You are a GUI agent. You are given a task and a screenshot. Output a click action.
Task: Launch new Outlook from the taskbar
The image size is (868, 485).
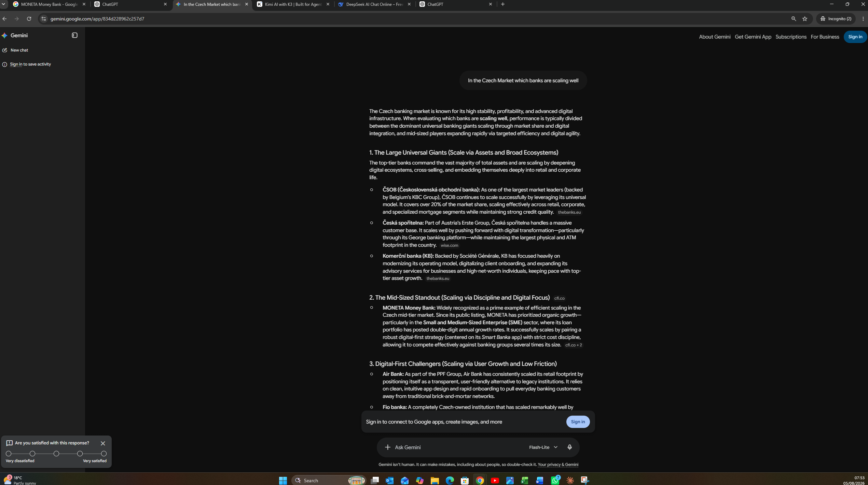405,481
